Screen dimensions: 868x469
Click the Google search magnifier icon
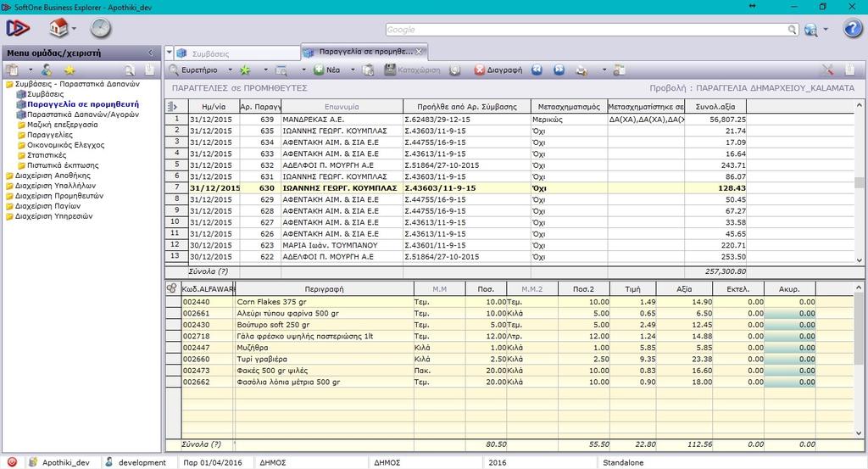(793, 30)
